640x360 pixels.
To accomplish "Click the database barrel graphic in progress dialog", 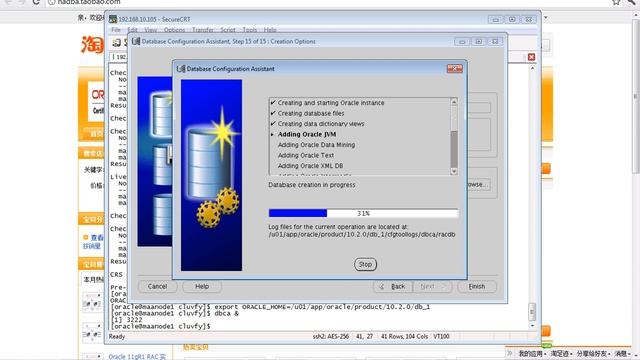I will coord(211,163).
